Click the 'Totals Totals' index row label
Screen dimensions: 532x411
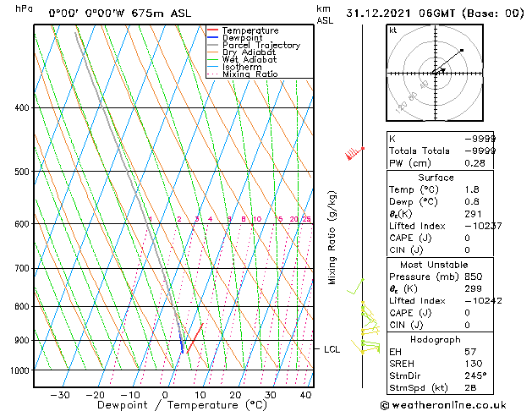(419, 151)
